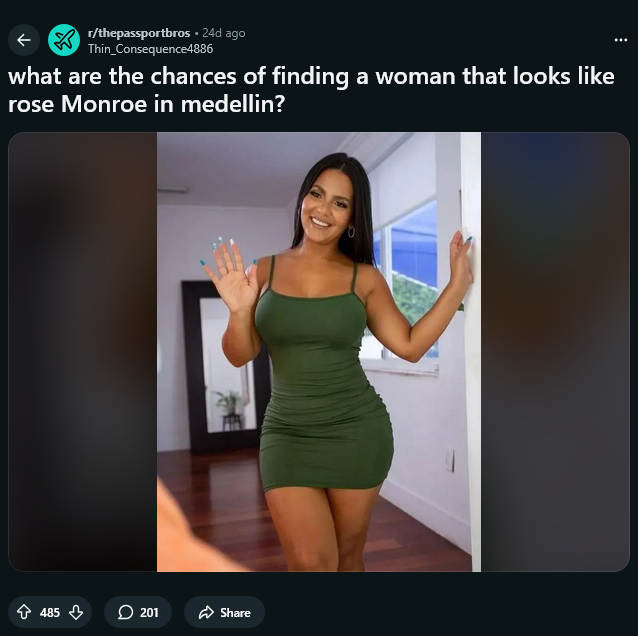638x636 pixels.
Task: Open the post photo in full view
Action: tap(319, 352)
